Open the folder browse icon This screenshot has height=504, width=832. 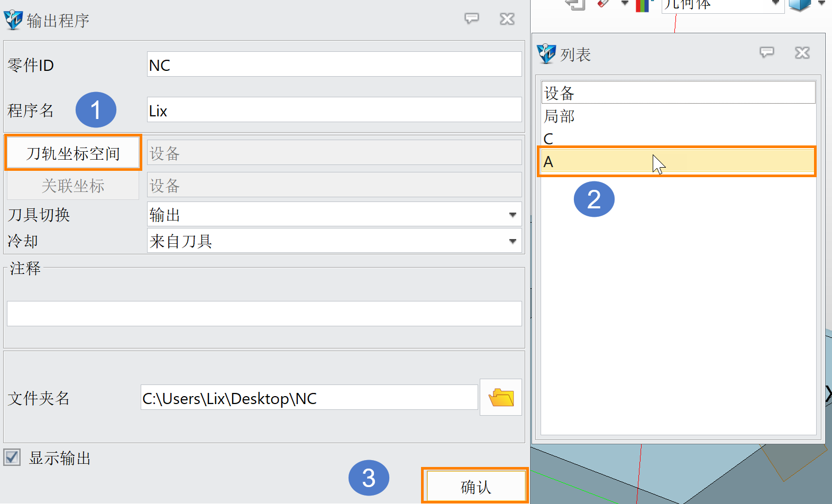coord(501,397)
